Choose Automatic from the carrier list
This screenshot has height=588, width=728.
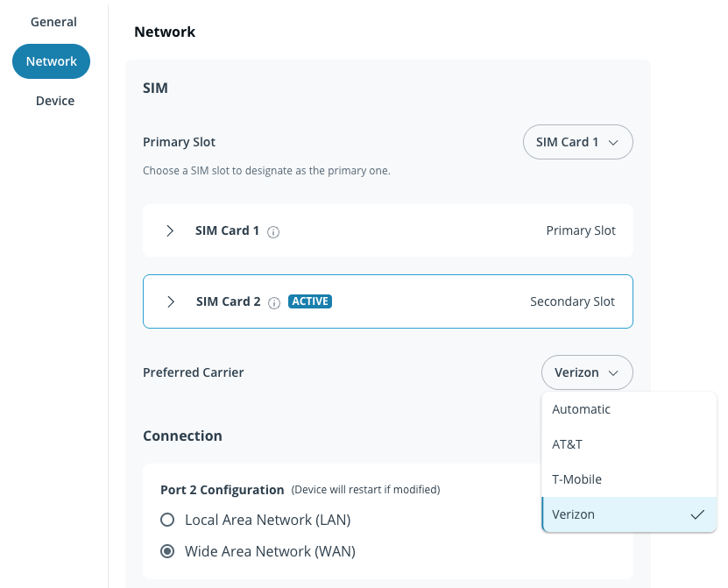click(x=581, y=409)
